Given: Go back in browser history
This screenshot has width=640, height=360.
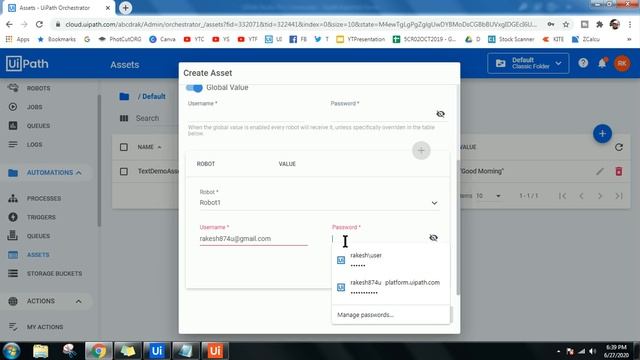Looking at the screenshot, I should (9, 24).
